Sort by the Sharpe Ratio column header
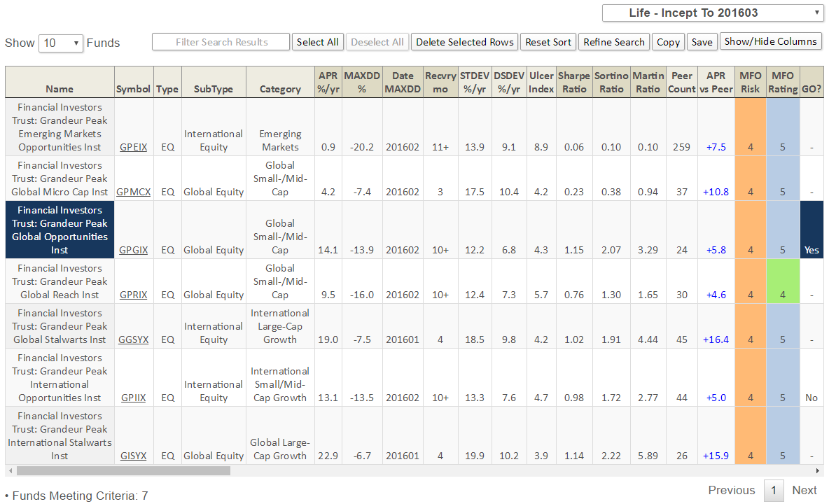Viewport: 829px width, 504px height. coord(574,82)
